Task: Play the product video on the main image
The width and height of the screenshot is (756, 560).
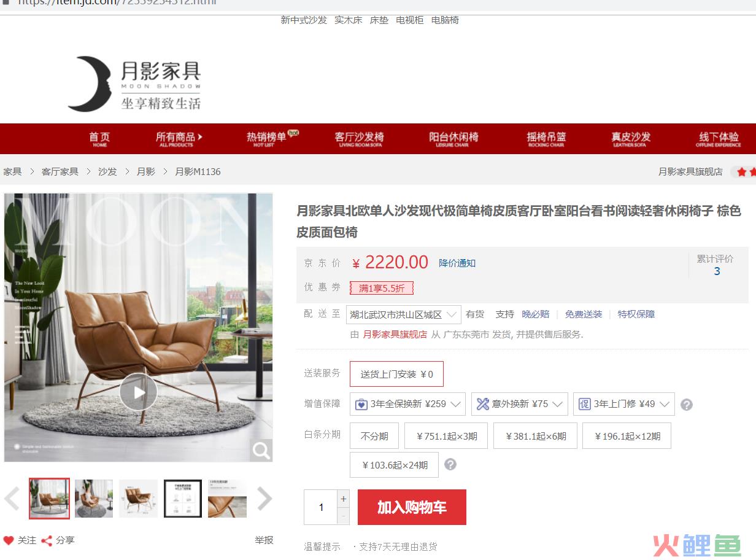Action: coord(138,392)
